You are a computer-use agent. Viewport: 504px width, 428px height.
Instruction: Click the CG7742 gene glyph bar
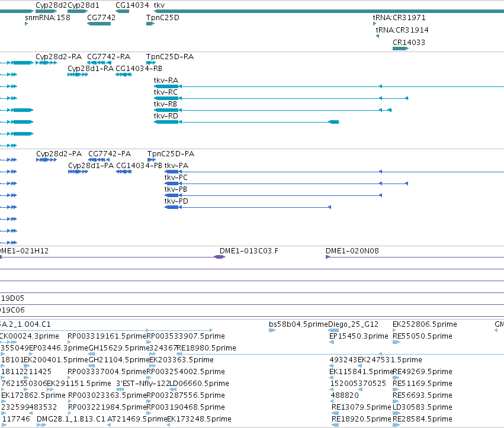coord(99,24)
